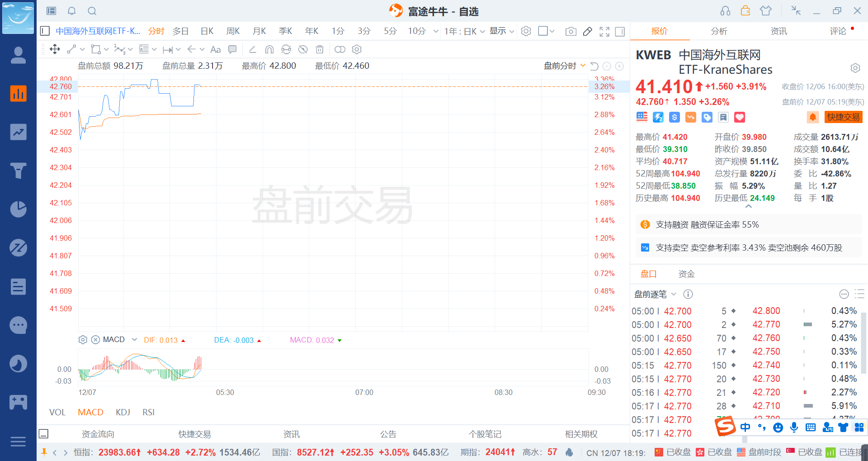
Task: Click the tick list vertical scrollbar
Action: [864, 343]
